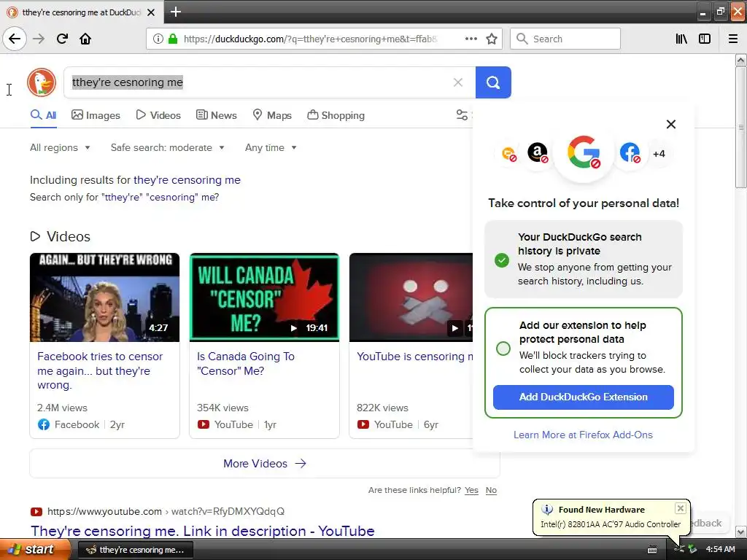
Task: Play the Will Canada Censor Me thumbnail
Action: click(264, 297)
